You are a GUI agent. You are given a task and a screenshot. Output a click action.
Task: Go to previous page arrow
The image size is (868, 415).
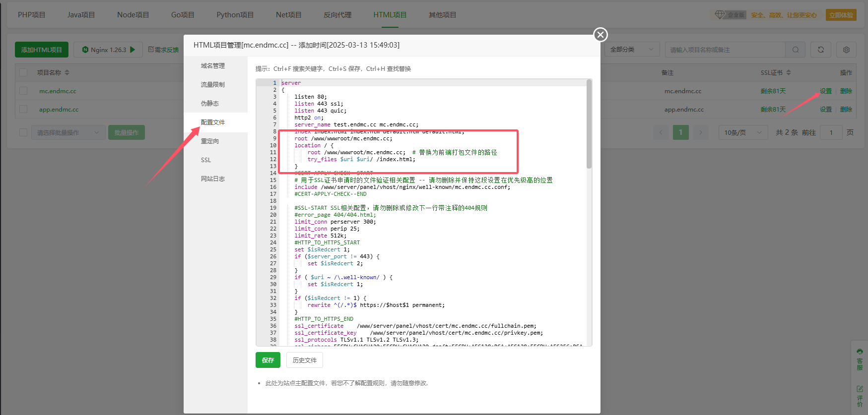[661, 132]
